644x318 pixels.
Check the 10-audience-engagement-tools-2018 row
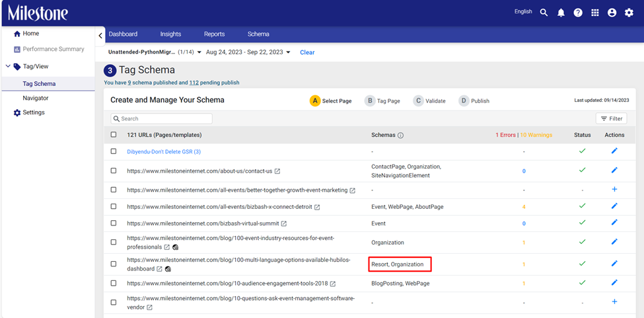click(x=114, y=283)
